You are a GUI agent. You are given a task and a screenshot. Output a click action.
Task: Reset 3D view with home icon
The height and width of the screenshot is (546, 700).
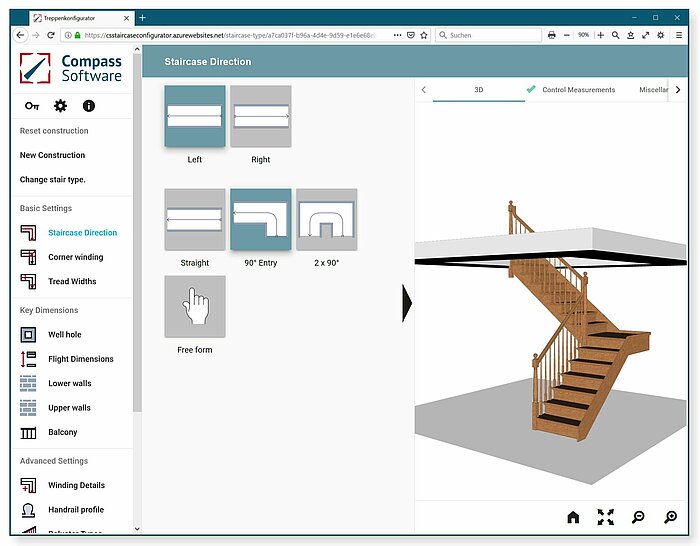pos(573,517)
